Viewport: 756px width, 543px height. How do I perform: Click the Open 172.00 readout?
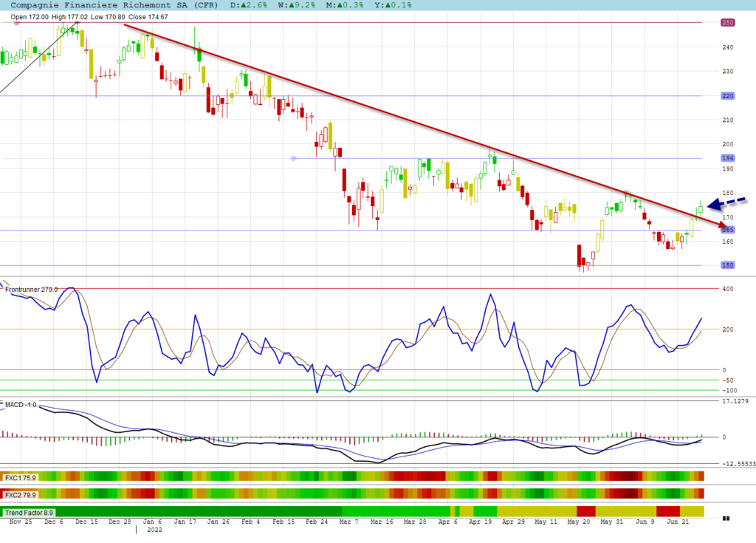pyautogui.click(x=30, y=17)
